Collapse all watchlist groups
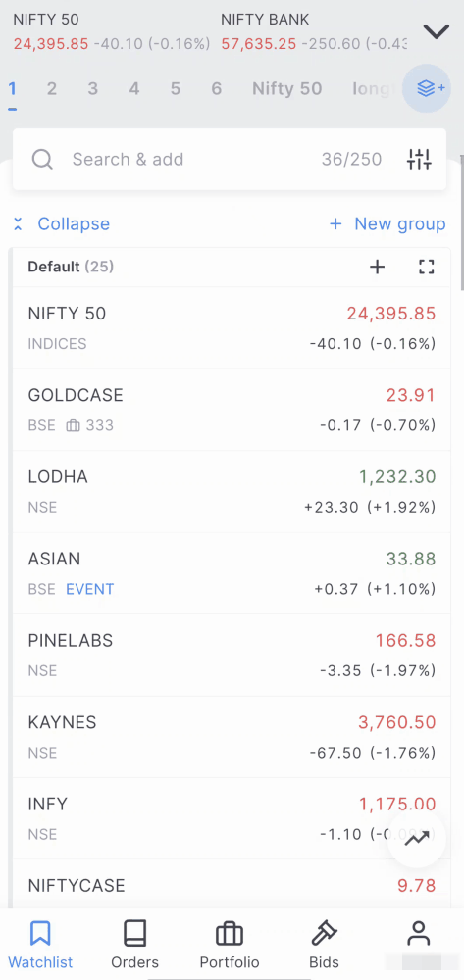The image size is (464, 980). coord(61,223)
